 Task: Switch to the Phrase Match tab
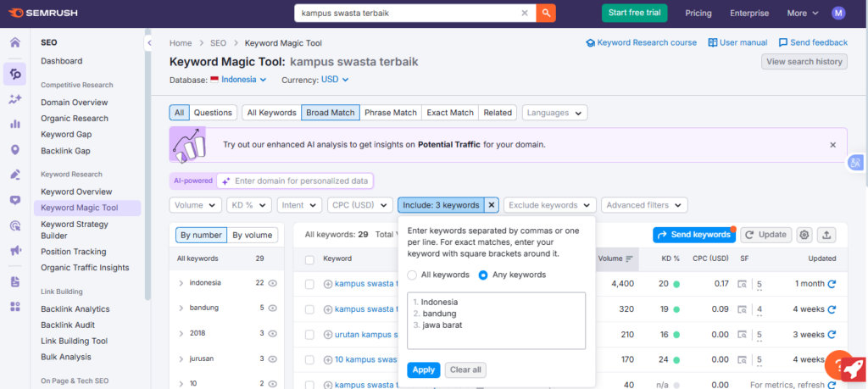391,113
